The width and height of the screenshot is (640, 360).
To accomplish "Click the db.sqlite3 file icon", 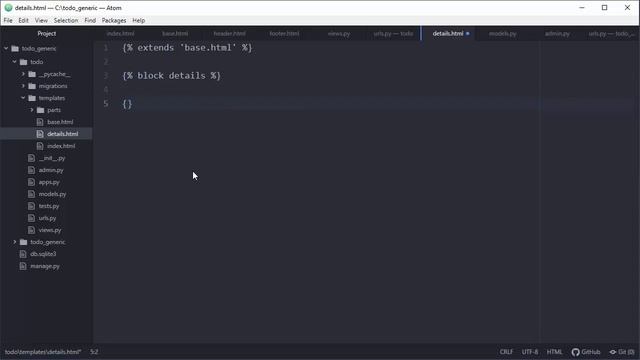I will pyautogui.click(x=23, y=254).
